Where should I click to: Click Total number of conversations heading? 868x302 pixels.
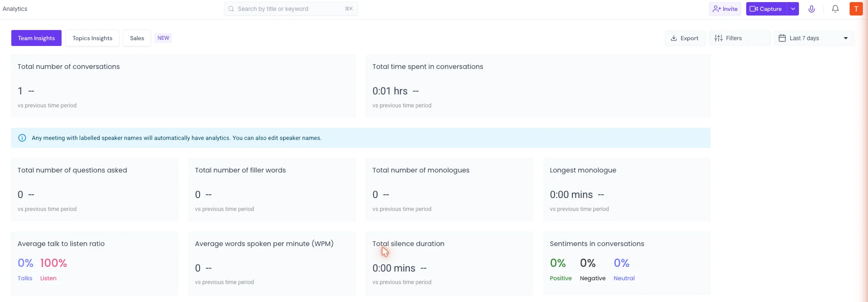69,67
